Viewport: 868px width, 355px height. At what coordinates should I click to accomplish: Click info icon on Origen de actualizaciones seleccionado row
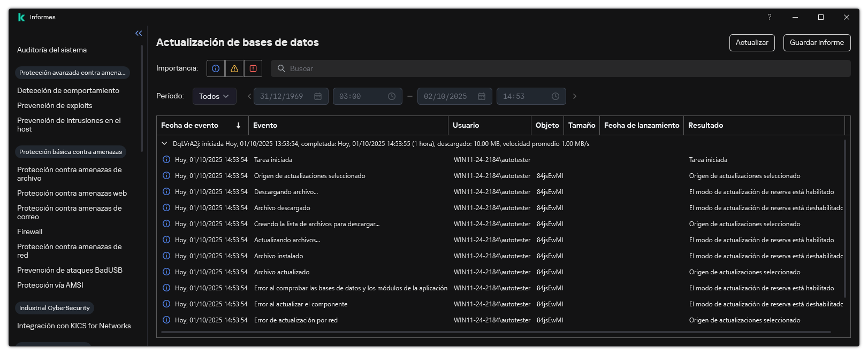tap(166, 176)
